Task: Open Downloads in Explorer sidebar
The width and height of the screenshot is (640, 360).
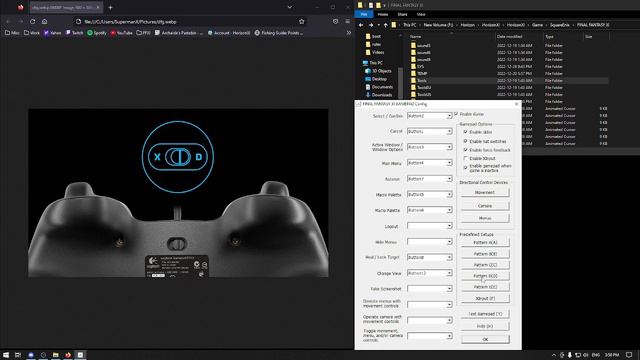Action: pyautogui.click(x=378, y=95)
